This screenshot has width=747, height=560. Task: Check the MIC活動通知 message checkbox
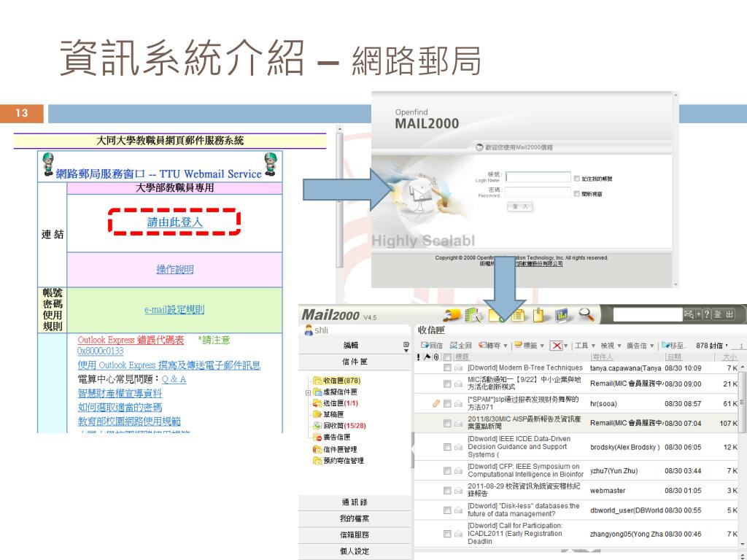click(447, 384)
